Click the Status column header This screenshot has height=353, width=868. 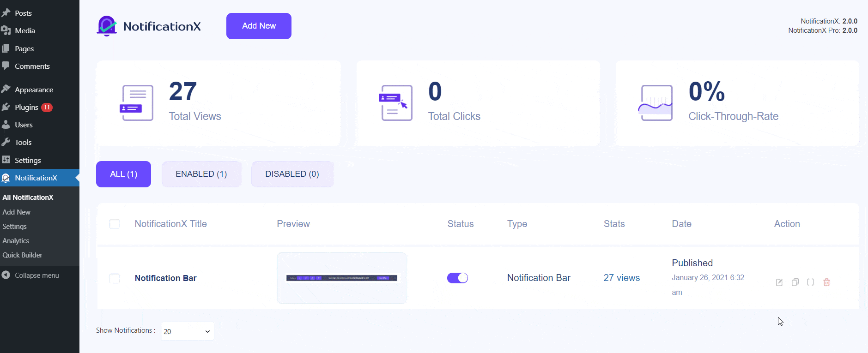click(x=461, y=224)
